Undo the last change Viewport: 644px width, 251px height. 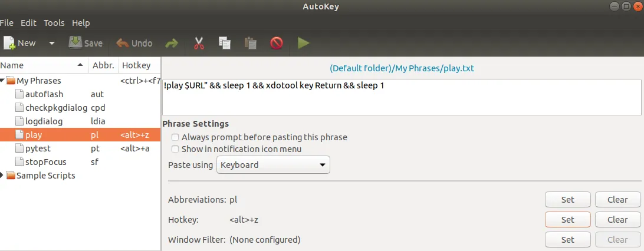point(134,43)
